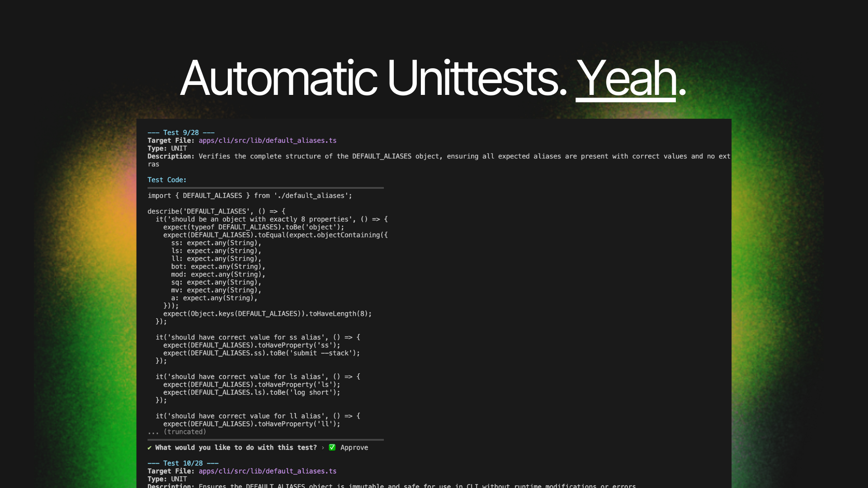Open Test 9/28 target file path
The height and width of the screenshot is (488, 868).
(x=267, y=141)
